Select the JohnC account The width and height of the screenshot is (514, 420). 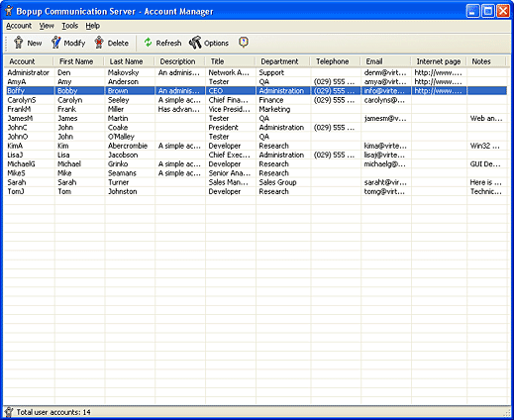tap(257, 128)
